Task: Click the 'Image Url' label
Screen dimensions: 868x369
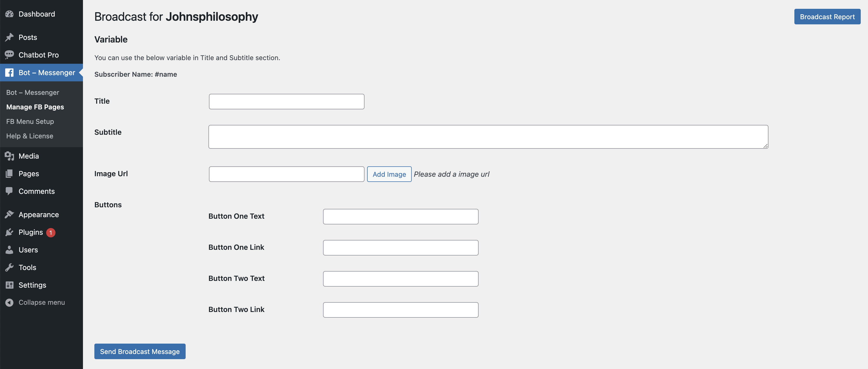Action: point(111,173)
